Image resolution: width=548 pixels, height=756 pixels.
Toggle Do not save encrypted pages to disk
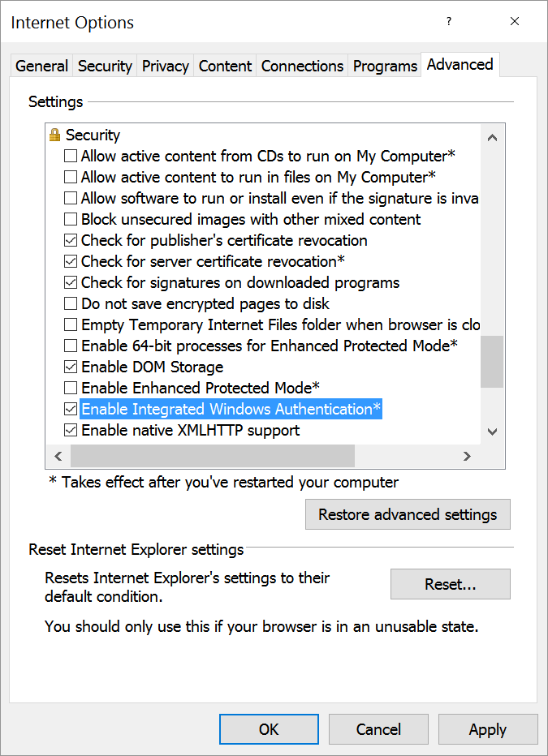71,303
